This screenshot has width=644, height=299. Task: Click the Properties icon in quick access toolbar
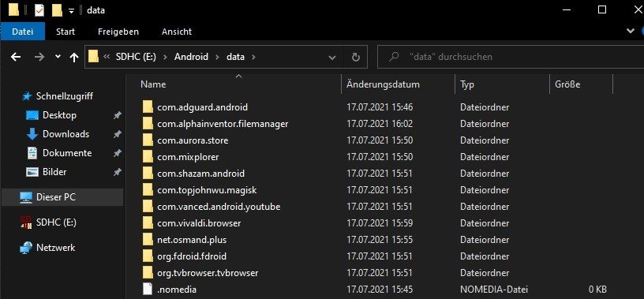(x=39, y=9)
